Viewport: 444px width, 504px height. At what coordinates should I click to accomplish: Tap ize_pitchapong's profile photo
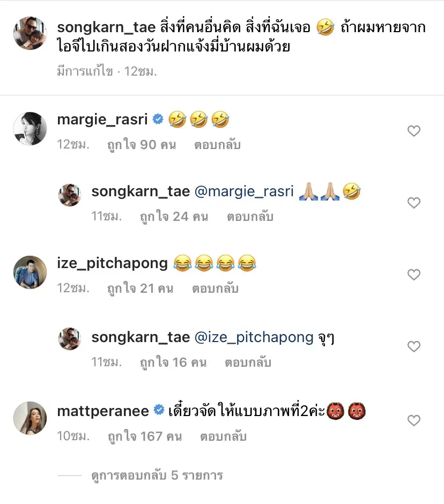(x=29, y=272)
